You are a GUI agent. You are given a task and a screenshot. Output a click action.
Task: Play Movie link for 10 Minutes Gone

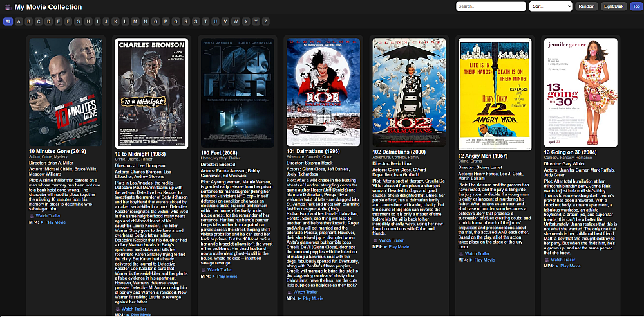coord(53,222)
